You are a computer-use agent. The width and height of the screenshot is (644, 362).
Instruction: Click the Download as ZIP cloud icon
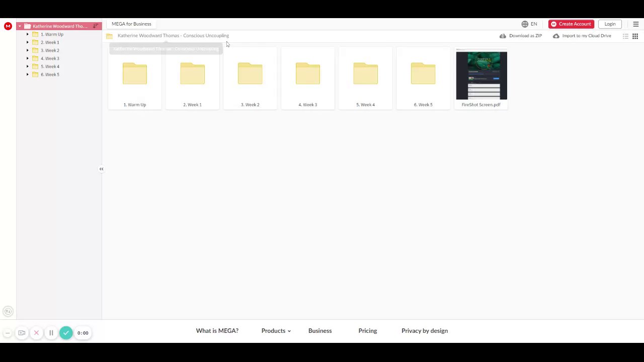click(x=503, y=36)
